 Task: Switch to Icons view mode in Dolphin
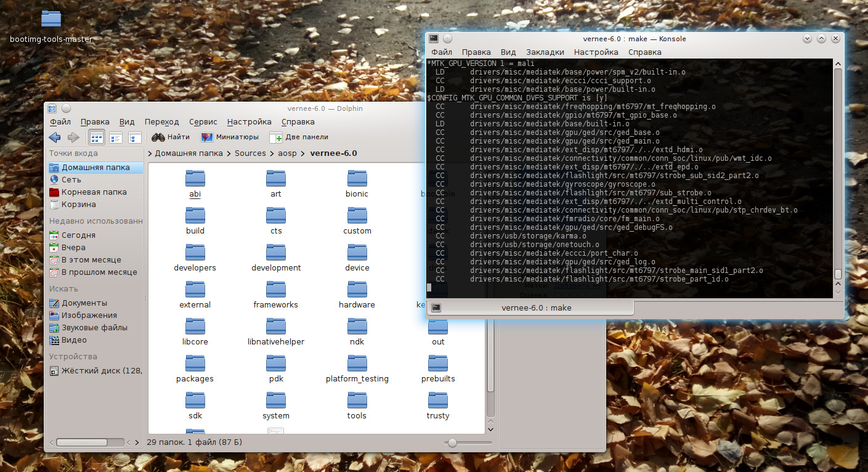click(x=97, y=137)
